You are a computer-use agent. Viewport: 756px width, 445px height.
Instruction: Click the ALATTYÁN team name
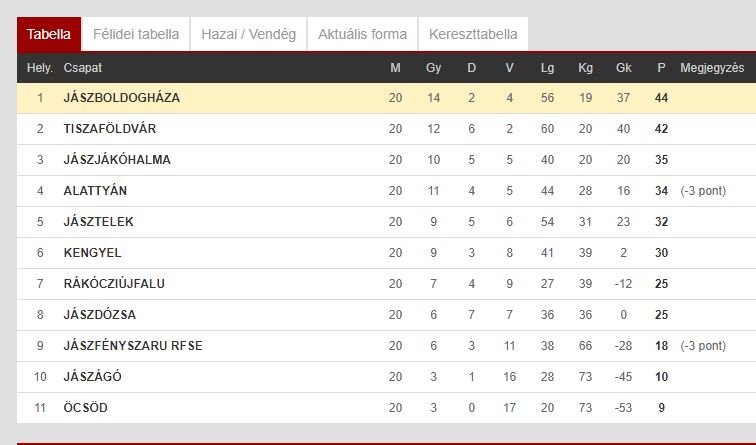(x=95, y=190)
